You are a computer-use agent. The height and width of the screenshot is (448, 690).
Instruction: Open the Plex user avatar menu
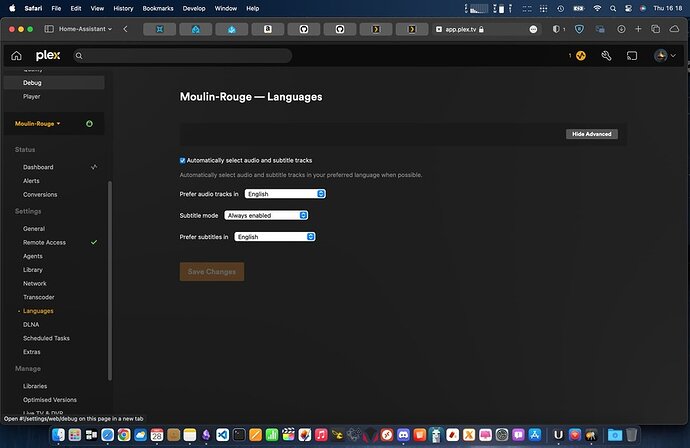(x=664, y=55)
